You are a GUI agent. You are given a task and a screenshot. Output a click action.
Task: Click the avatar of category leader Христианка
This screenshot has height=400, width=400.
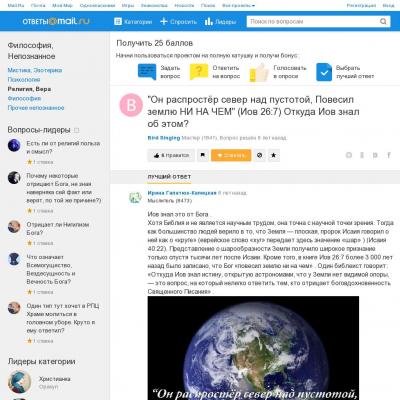point(20,382)
